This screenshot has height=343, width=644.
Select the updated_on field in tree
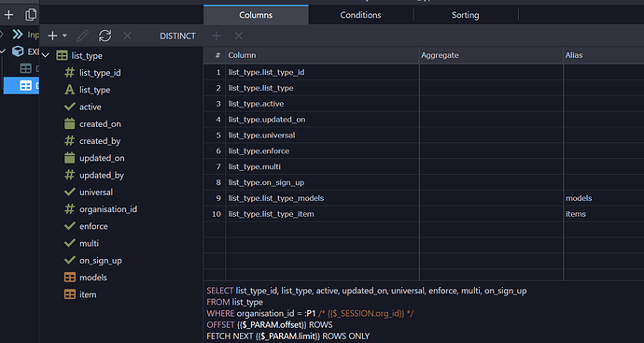(102, 158)
